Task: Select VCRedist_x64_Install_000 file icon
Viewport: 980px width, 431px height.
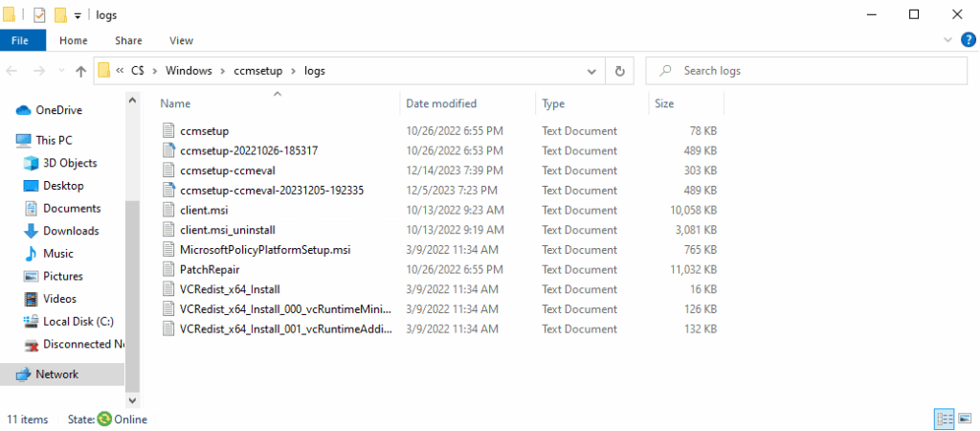Action: click(167, 309)
